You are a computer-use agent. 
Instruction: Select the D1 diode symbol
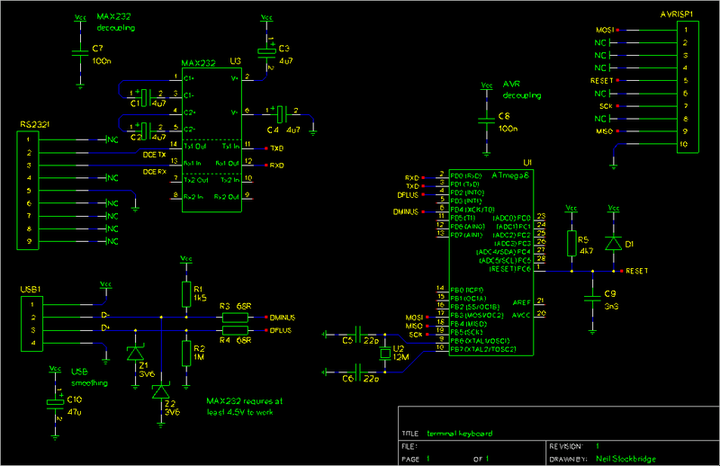(611, 242)
